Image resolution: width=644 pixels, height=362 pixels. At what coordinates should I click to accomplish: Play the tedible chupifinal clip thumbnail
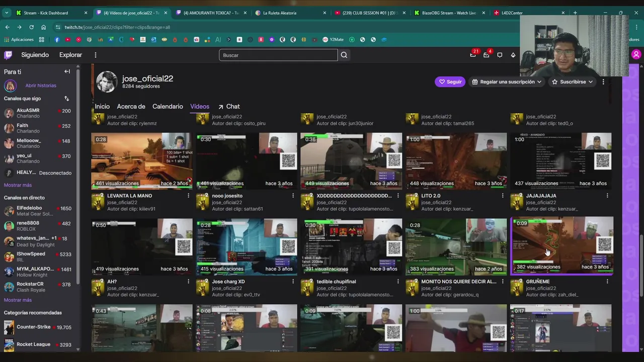[x=351, y=247]
